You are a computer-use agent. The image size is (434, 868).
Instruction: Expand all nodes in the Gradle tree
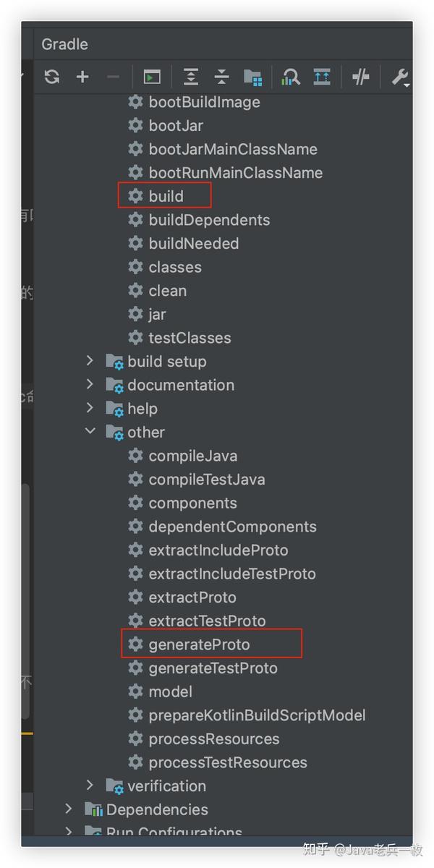(x=190, y=77)
